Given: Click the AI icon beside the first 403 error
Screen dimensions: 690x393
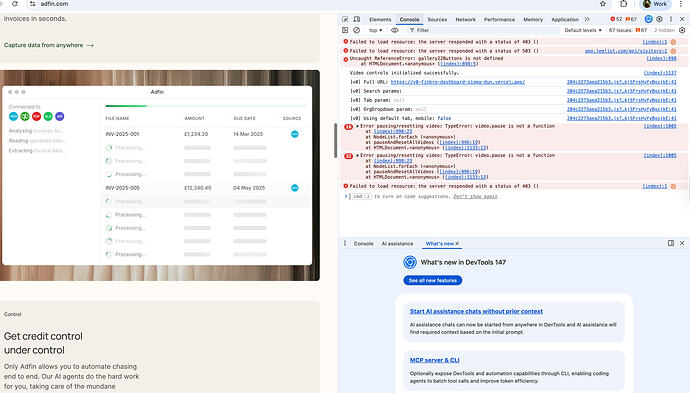Looking at the screenshot, I should pyautogui.click(x=673, y=42).
